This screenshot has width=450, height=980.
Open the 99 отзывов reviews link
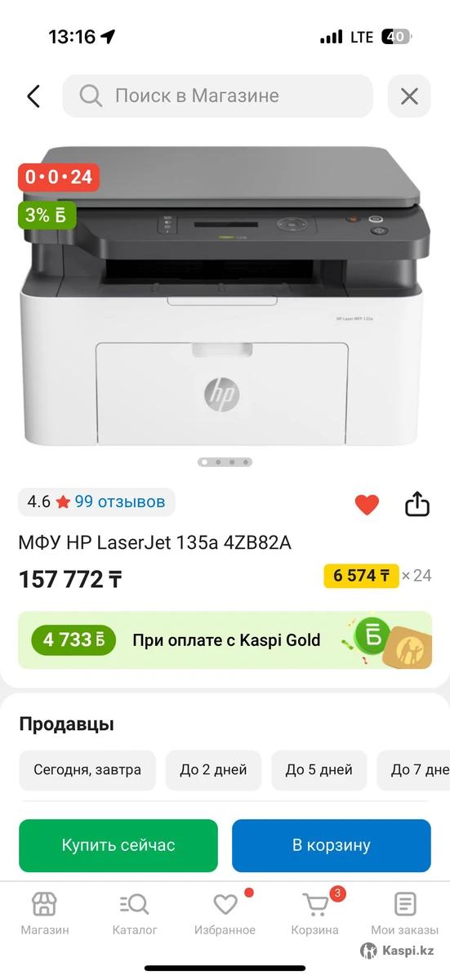click(x=120, y=501)
